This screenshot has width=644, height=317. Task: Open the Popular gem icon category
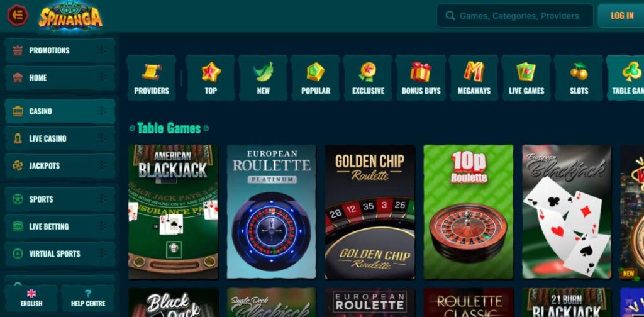pyautogui.click(x=316, y=78)
